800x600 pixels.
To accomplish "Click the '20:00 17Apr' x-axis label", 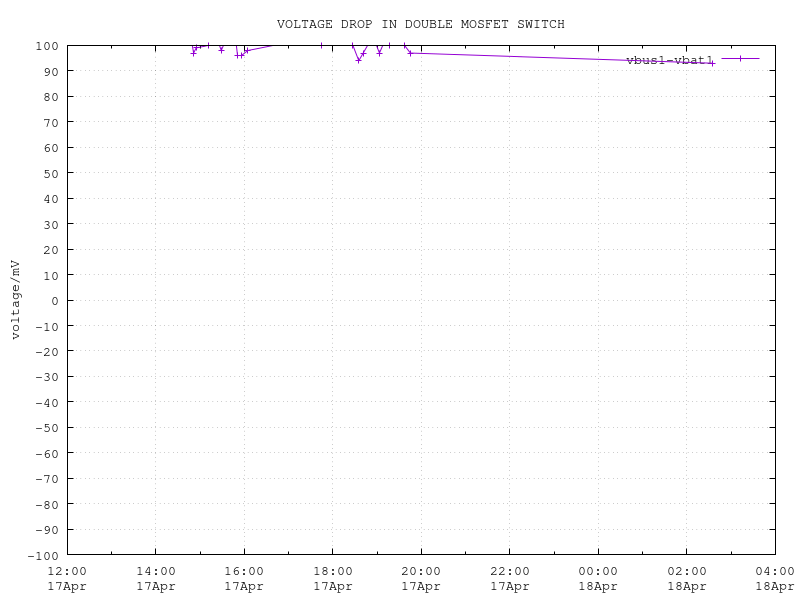I will tap(421, 579).
